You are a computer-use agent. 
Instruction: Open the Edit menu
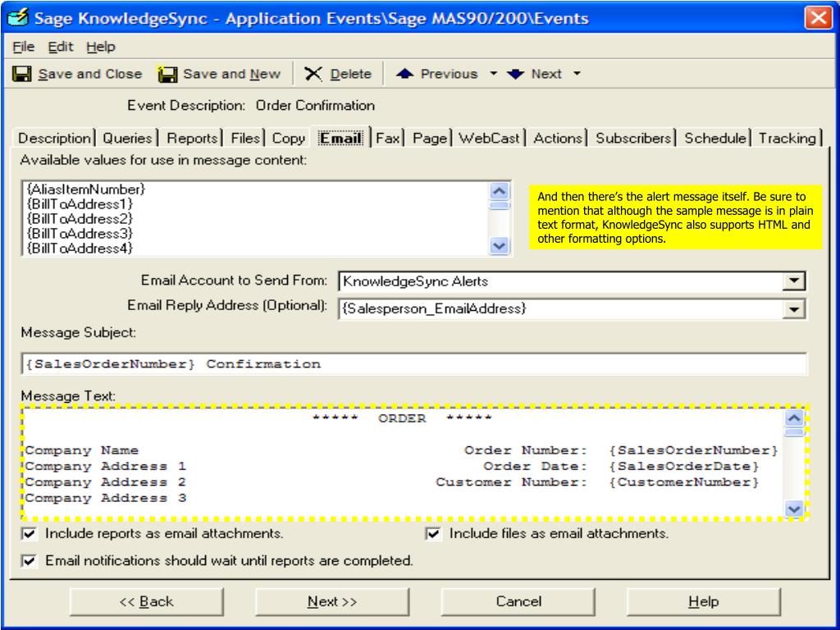click(x=61, y=47)
